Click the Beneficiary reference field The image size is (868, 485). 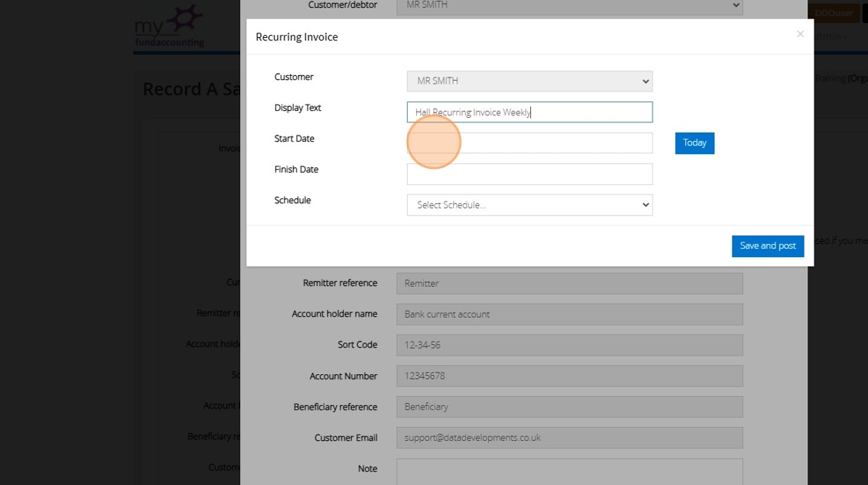point(569,408)
